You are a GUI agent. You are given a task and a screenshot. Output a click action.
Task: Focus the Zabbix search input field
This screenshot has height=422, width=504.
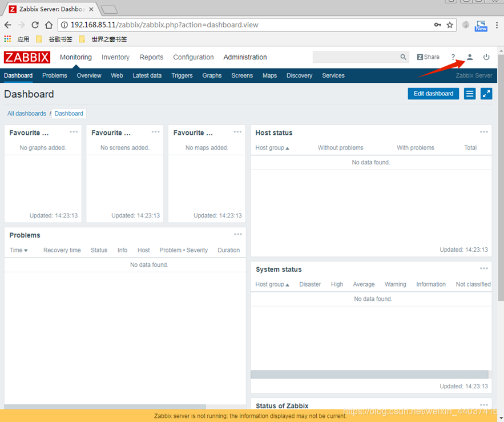(x=356, y=57)
